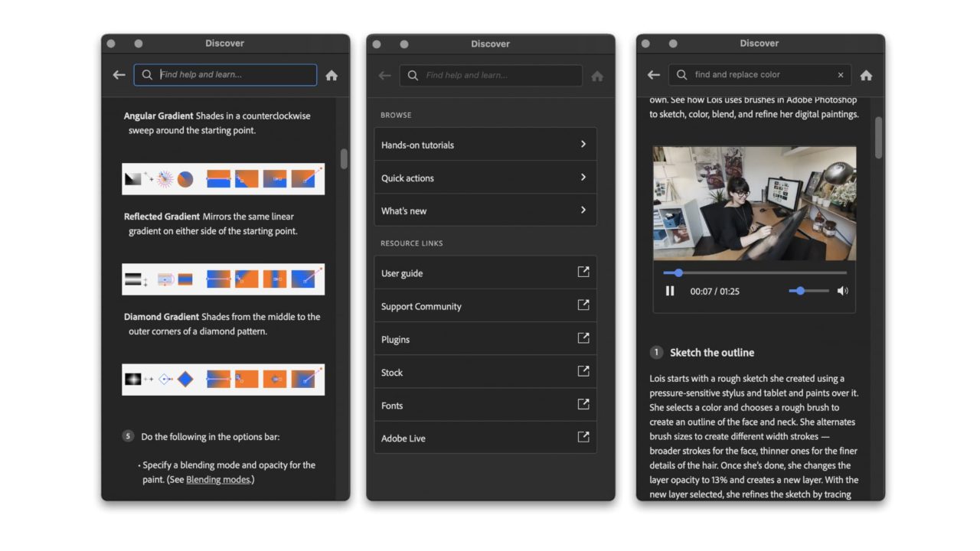The height and width of the screenshot is (551, 980).
Task: Clear the 'find and replace color' search query
Action: [x=841, y=74]
